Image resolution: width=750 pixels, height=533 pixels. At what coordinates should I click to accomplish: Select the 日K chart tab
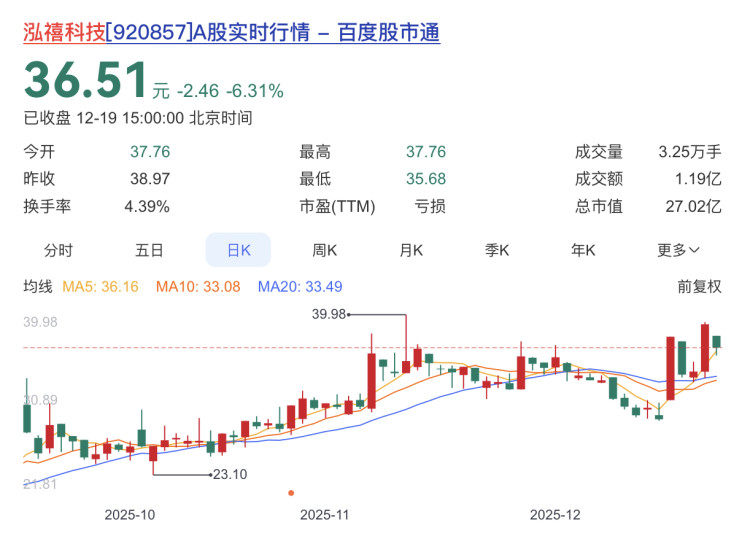pyautogui.click(x=238, y=250)
